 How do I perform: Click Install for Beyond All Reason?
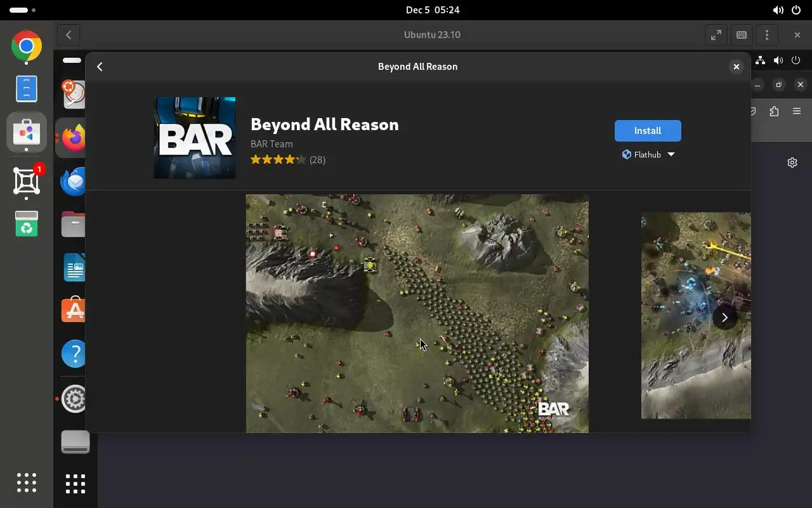click(648, 131)
